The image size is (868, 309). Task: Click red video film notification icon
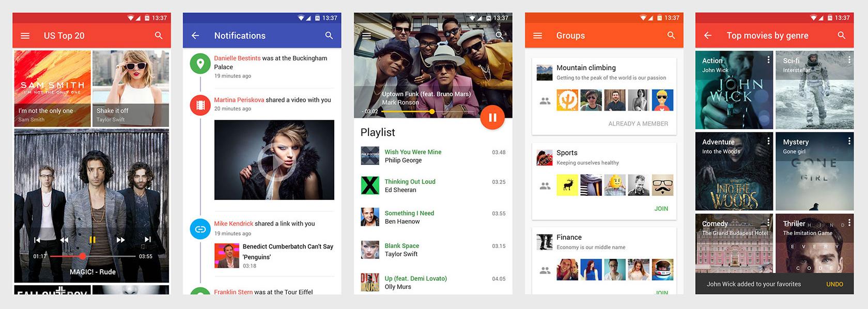click(x=200, y=105)
